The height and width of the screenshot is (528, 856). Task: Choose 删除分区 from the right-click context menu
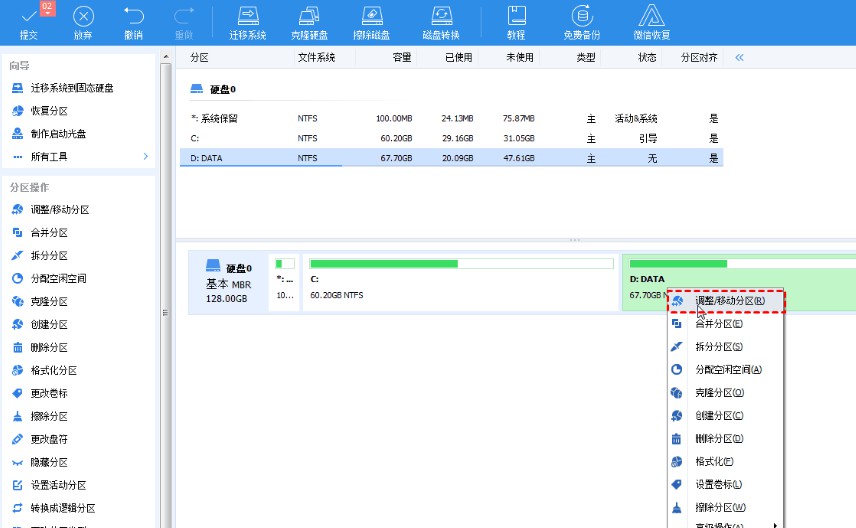(718, 438)
